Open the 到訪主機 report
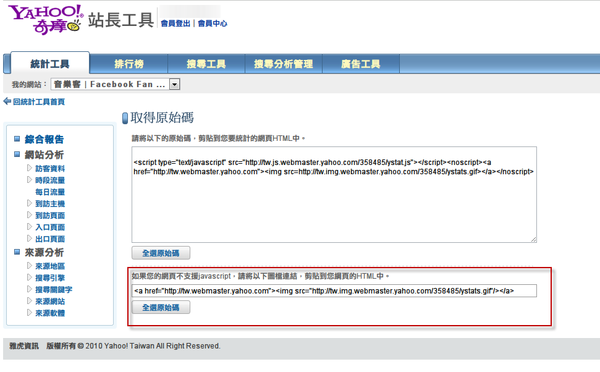Image resolution: width=600 pixels, height=372 pixels. click(50, 204)
